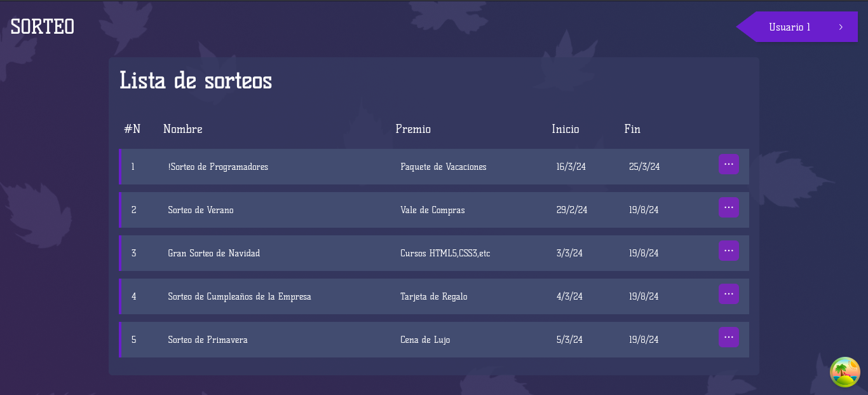Viewport: 868px width, 395px height.
Task: Click the Tarjeta de Regalo prize text
Action: (x=434, y=296)
